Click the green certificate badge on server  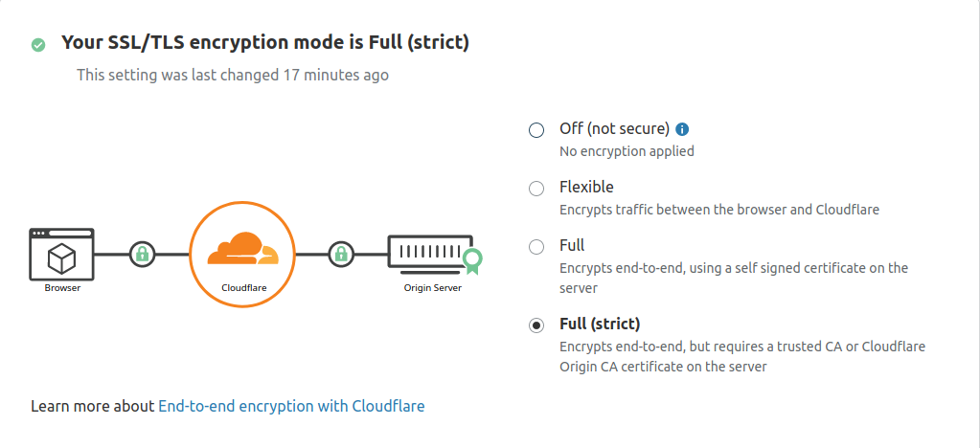click(470, 258)
